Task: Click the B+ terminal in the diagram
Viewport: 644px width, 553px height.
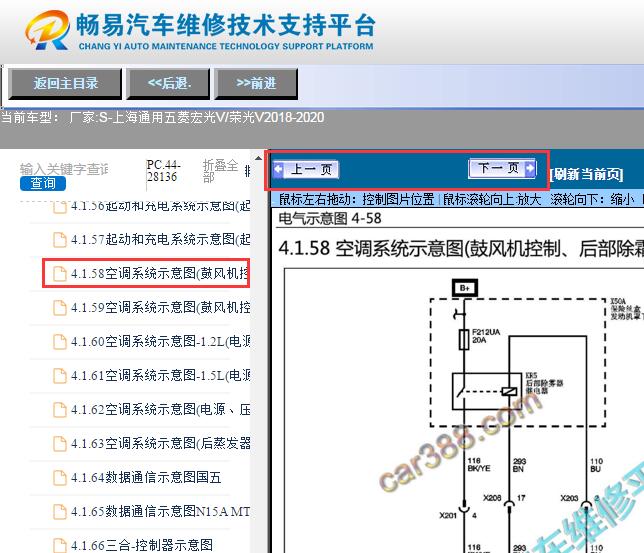Action: [465, 288]
